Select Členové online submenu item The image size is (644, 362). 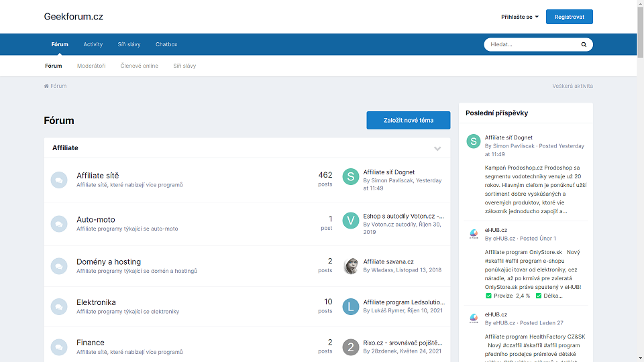[x=140, y=66]
